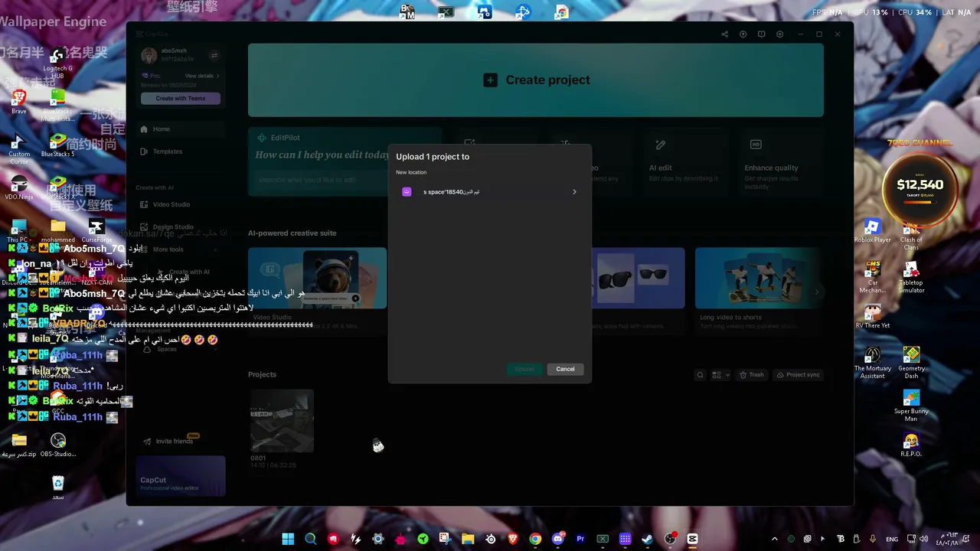
Task: Open Clash of Clans desktop shortcut
Action: tap(911, 234)
